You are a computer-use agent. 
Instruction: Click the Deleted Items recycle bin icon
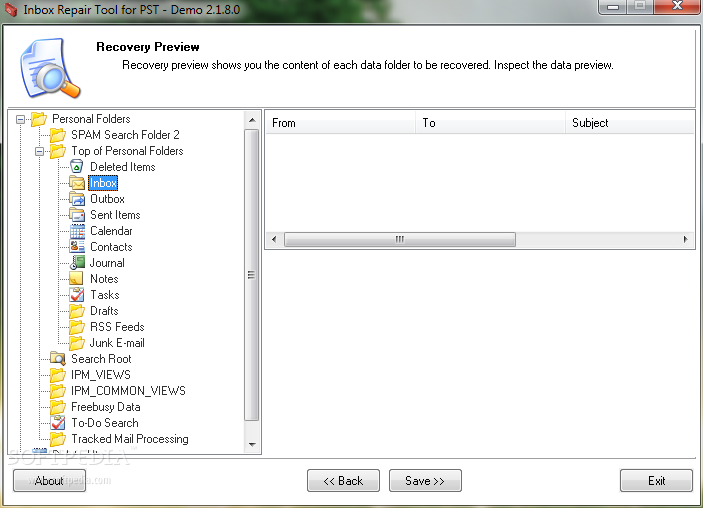[x=77, y=166]
